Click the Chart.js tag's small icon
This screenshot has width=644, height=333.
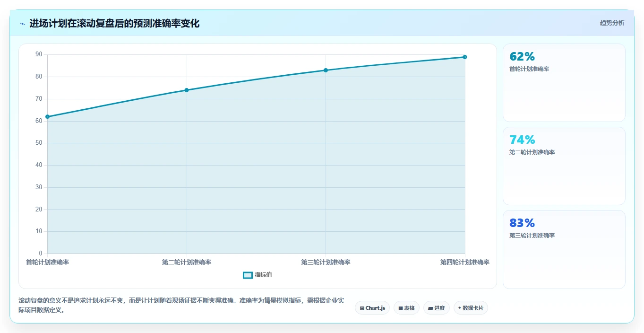pos(362,308)
